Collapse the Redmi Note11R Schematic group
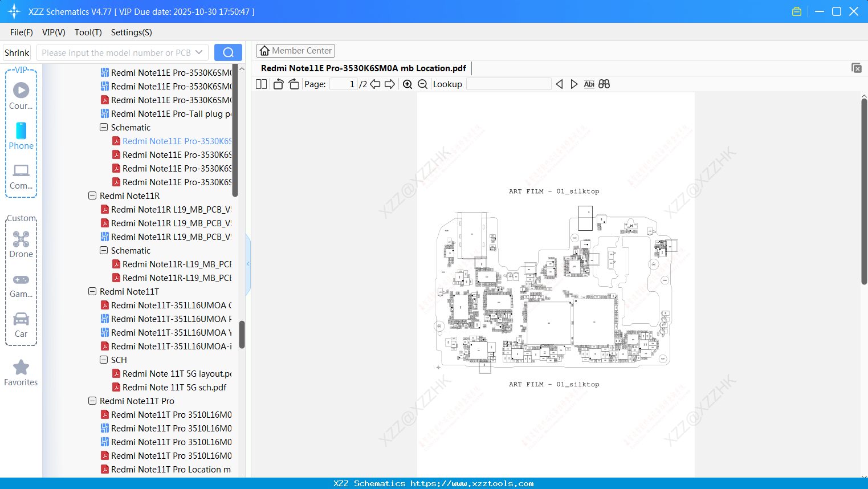 104,250
